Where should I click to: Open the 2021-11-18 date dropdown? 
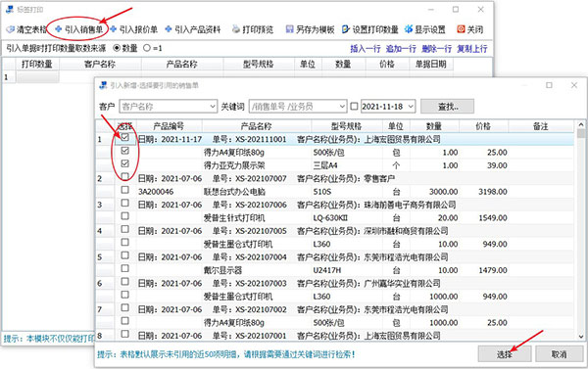click(x=411, y=107)
